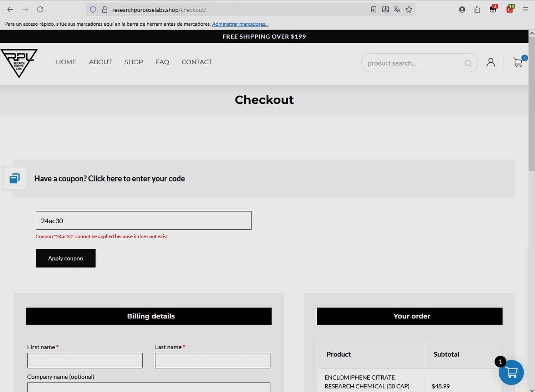
Task: Click the FREE SHIPPING OVER $199 banner
Action: tap(264, 36)
